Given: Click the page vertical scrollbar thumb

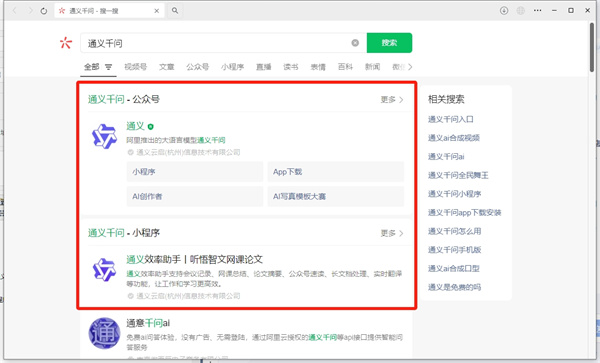Looking at the screenshot, I should [592, 47].
